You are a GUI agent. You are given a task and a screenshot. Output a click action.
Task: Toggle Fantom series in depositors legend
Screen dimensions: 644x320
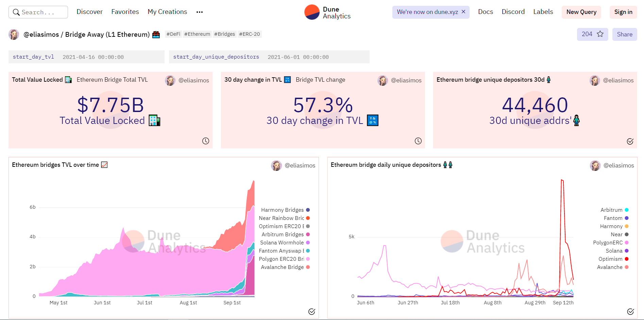click(616, 218)
